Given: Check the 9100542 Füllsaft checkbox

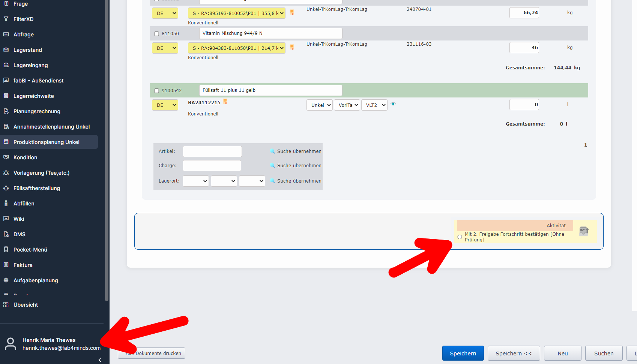Looking at the screenshot, I should (157, 91).
